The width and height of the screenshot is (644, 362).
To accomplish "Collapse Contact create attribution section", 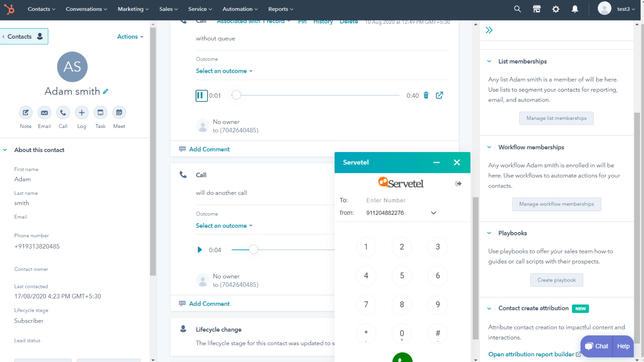I will tap(489, 309).
